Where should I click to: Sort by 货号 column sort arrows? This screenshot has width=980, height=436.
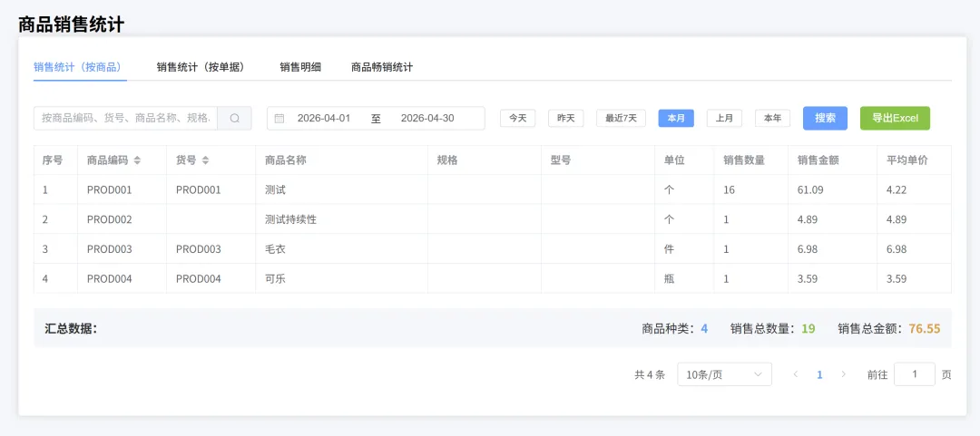tap(206, 160)
